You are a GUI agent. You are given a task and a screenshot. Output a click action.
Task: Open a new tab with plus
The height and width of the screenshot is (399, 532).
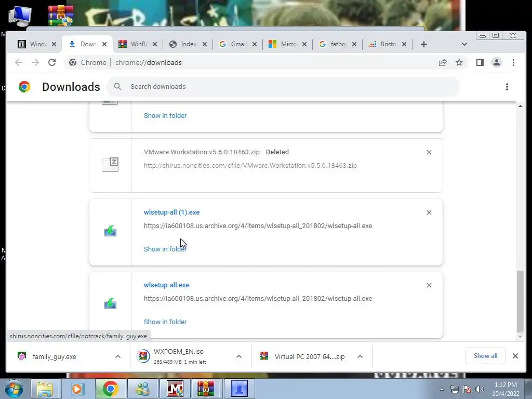[424, 44]
